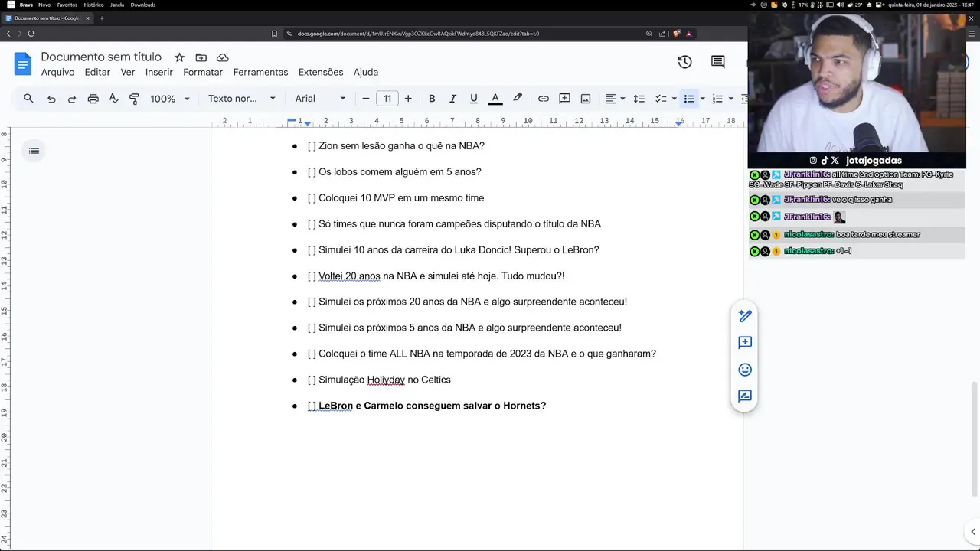This screenshot has width=980, height=551.
Task: Open text color picker
Action: 495,99
